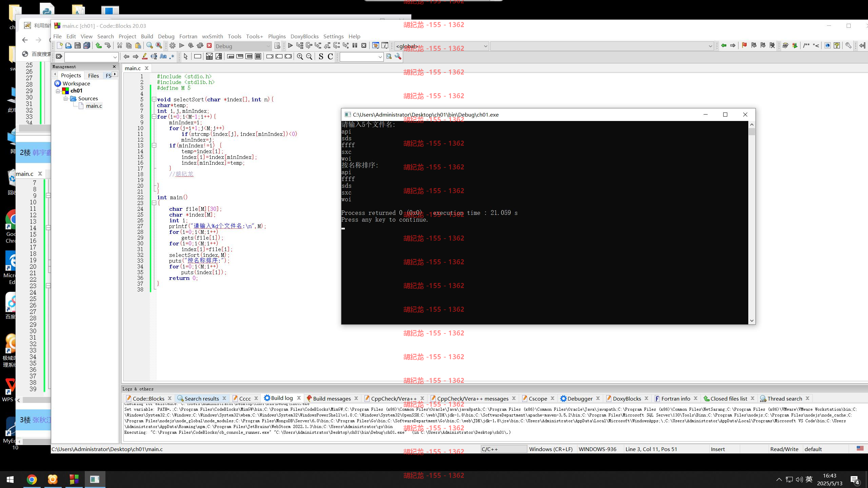
Task: Open the Plugins menu
Action: [277, 36]
